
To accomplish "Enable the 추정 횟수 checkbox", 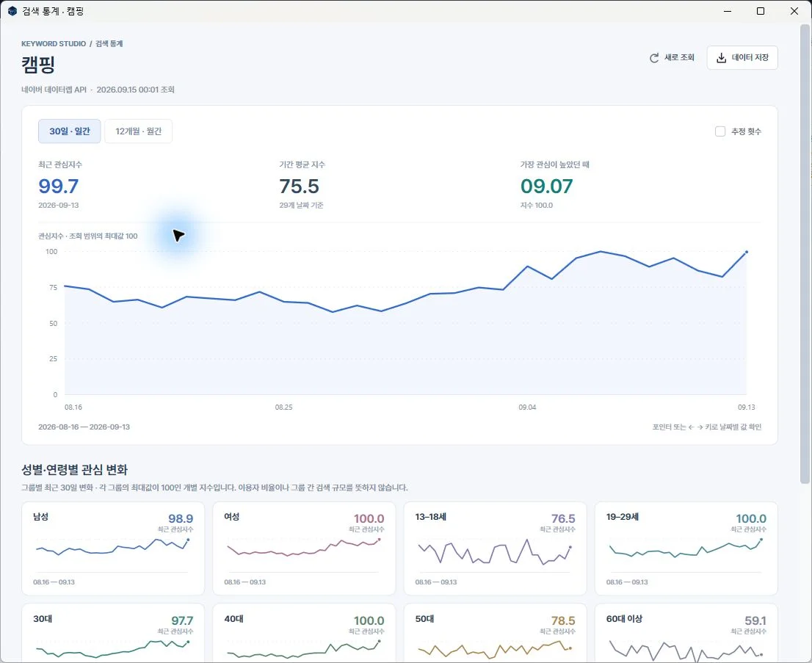I will coord(719,131).
